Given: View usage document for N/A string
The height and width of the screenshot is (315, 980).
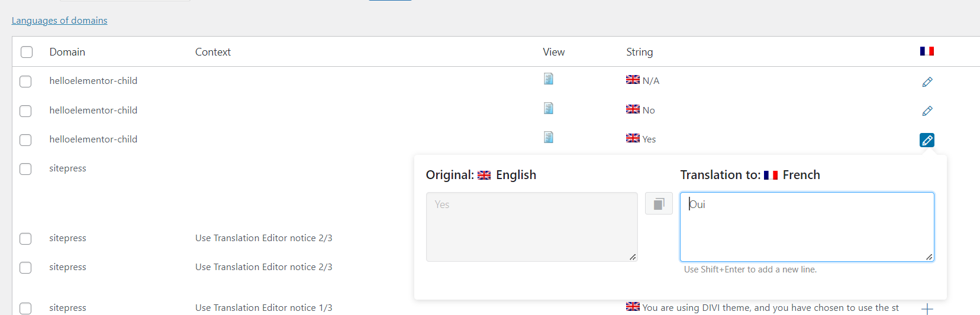Looking at the screenshot, I should point(549,79).
